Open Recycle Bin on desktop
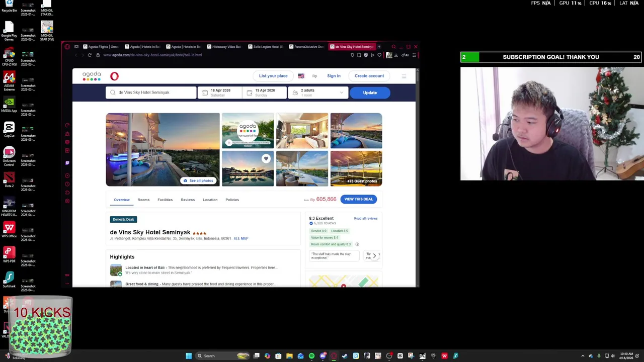The width and height of the screenshot is (644, 362). (9, 7)
